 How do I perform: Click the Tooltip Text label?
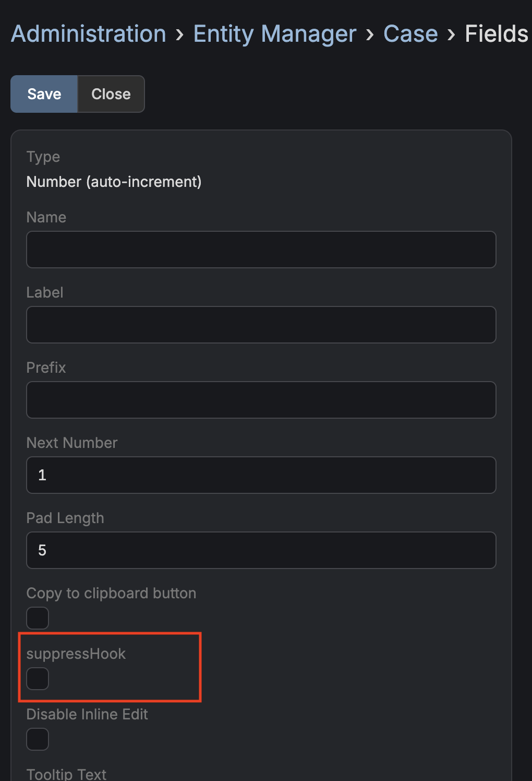66,774
